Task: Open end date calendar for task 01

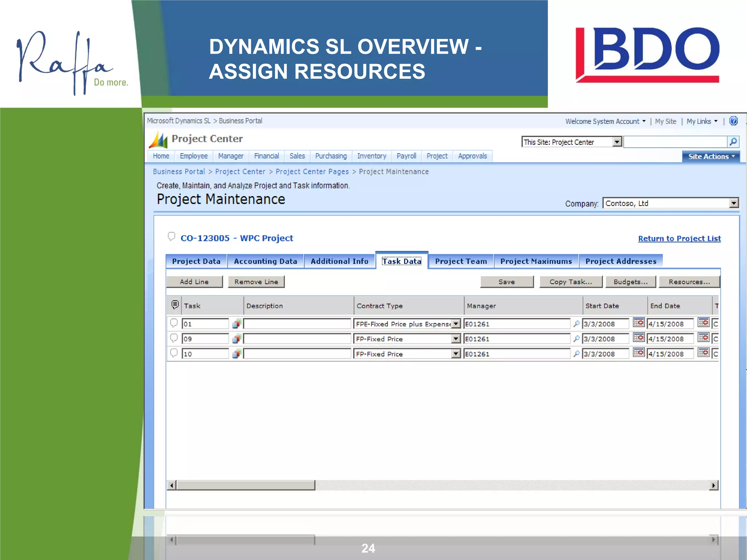Action: (x=703, y=323)
